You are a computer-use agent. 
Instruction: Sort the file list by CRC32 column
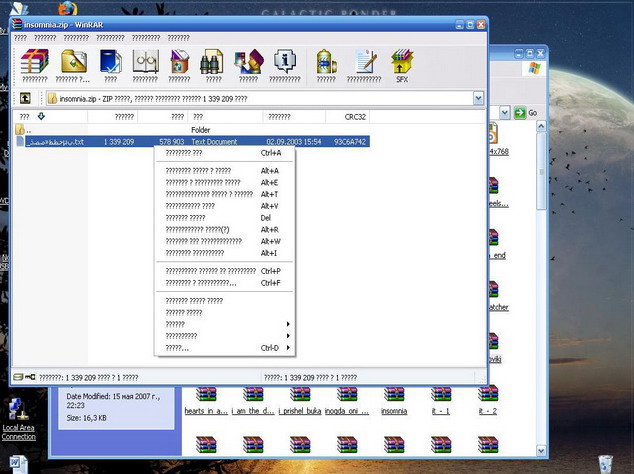tap(355, 117)
